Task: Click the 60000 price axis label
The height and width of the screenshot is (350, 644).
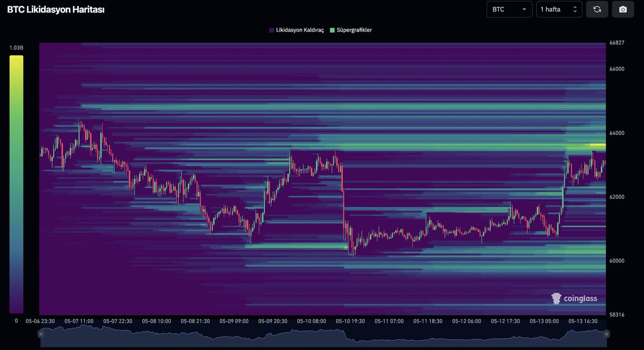Action: 616,261
